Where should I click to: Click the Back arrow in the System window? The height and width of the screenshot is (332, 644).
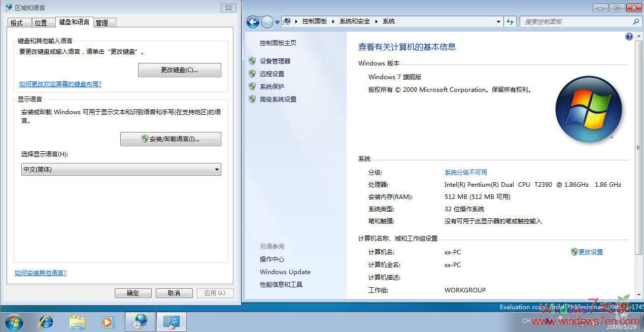(x=252, y=21)
